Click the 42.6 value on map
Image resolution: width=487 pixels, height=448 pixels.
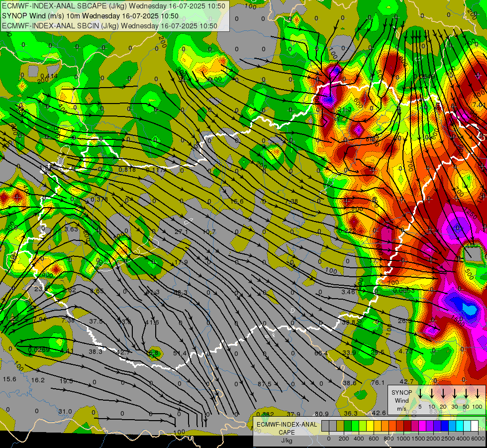[379, 413]
